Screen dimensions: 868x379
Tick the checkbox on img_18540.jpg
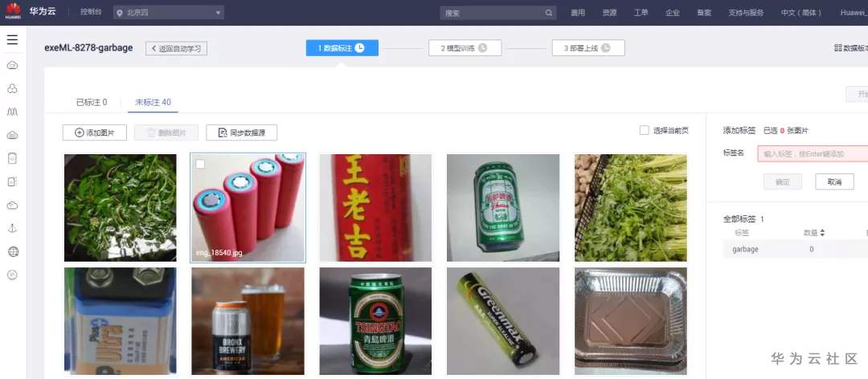pos(200,164)
